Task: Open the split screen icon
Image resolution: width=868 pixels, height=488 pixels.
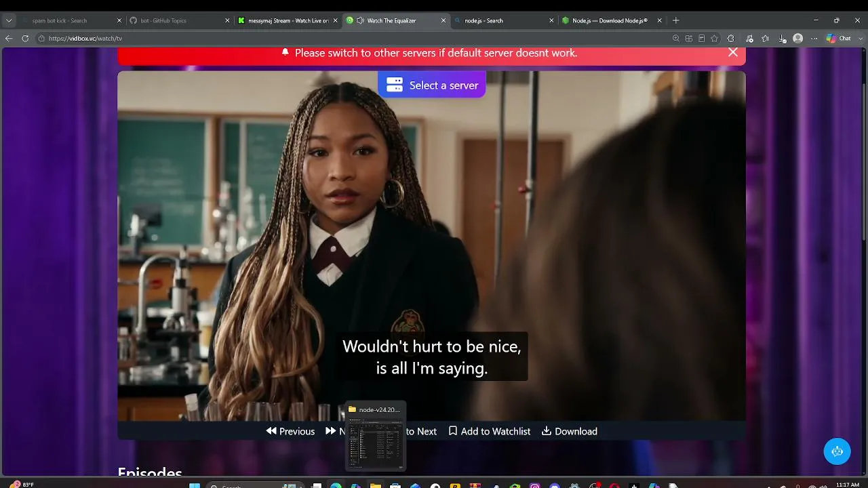Action: click(x=689, y=39)
